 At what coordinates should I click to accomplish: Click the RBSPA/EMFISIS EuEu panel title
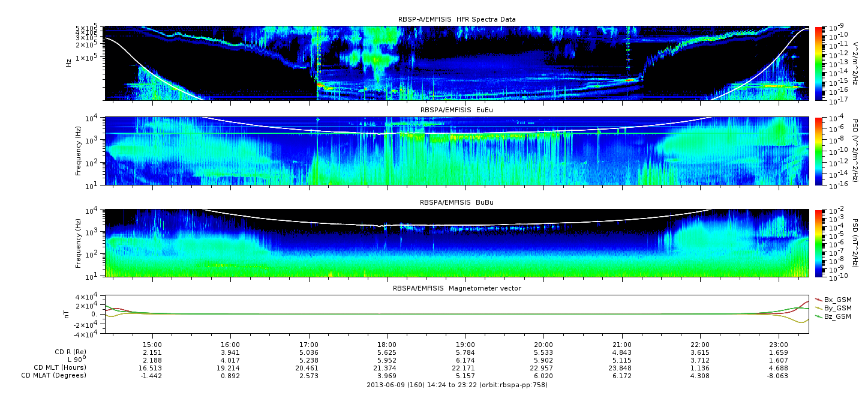tap(456, 111)
